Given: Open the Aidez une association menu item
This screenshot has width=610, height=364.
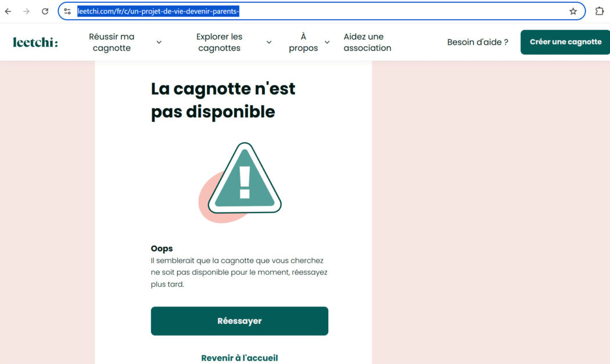Looking at the screenshot, I should [367, 41].
